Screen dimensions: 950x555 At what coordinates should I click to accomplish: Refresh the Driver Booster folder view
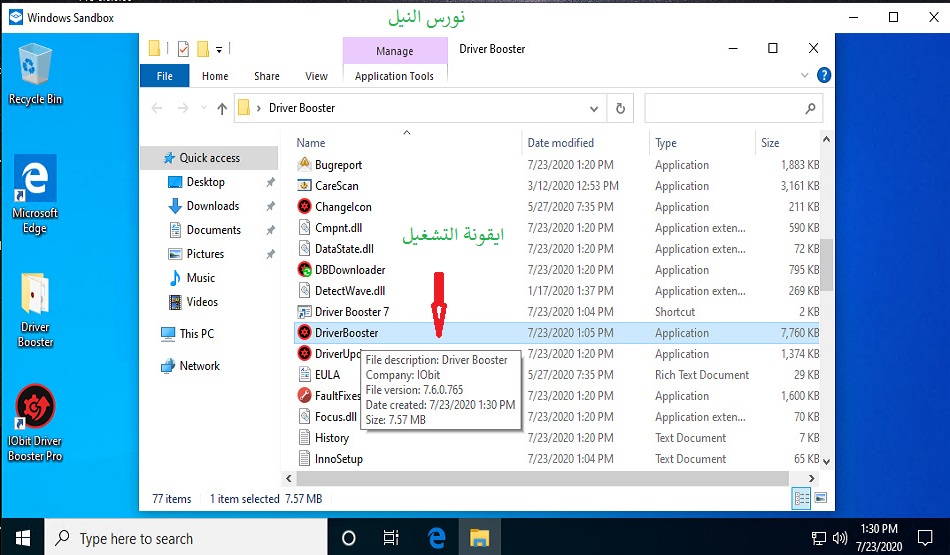click(620, 108)
